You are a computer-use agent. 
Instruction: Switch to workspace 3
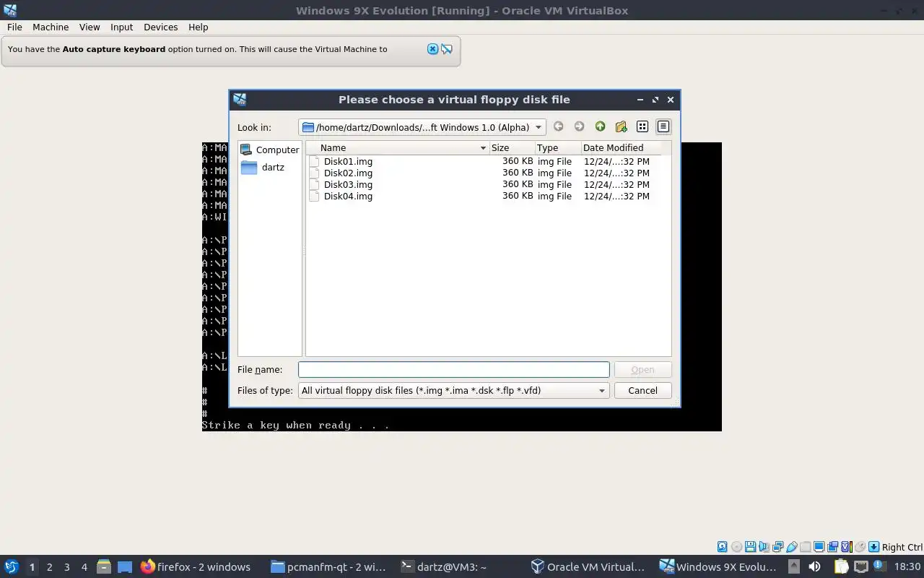tap(66, 567)
